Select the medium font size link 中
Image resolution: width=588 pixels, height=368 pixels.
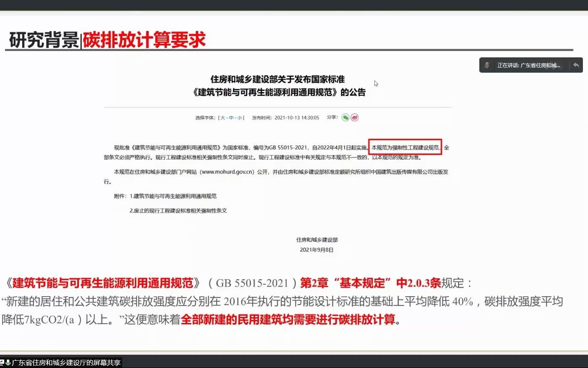[x=231, y=118]
